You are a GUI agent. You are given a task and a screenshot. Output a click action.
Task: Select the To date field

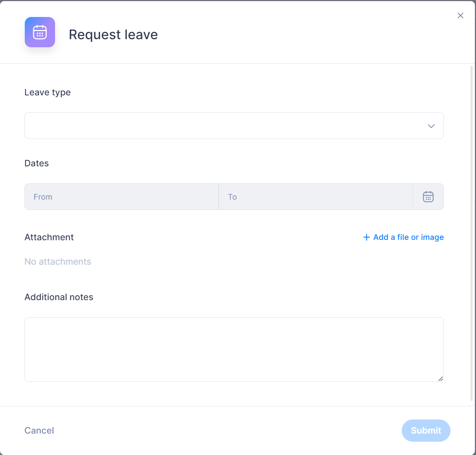316,197
